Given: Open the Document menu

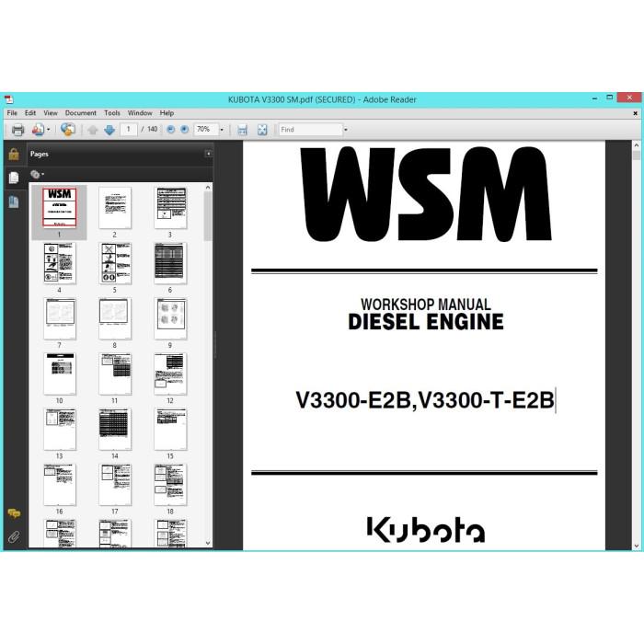Looking at the screenshot, I should coord(81,113).
